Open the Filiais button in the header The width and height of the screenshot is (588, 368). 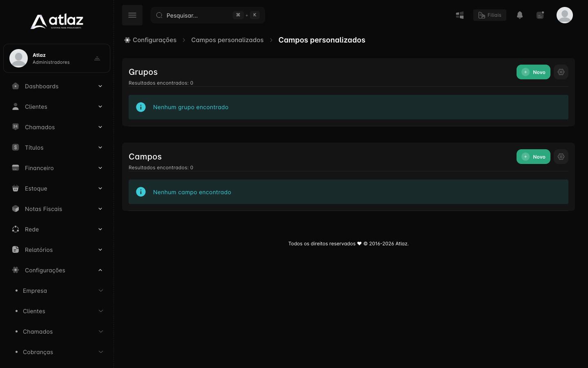(490, 15)
